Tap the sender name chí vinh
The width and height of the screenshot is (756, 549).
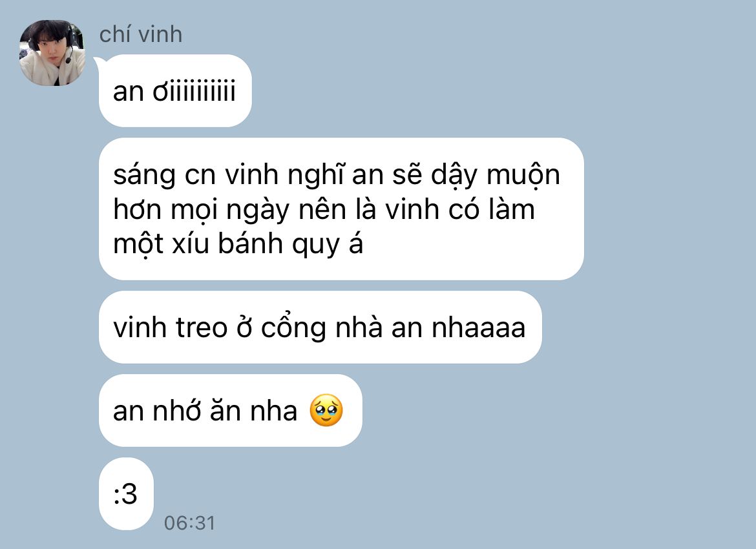click(141, 35)
